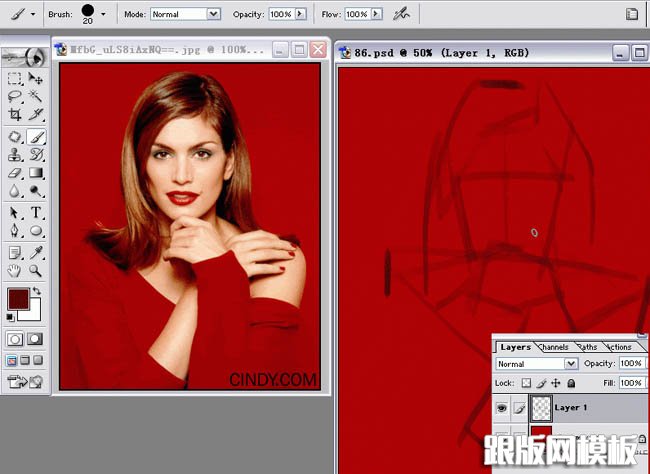Click the dark red foreground color swatch

click(x=17, y=298)
